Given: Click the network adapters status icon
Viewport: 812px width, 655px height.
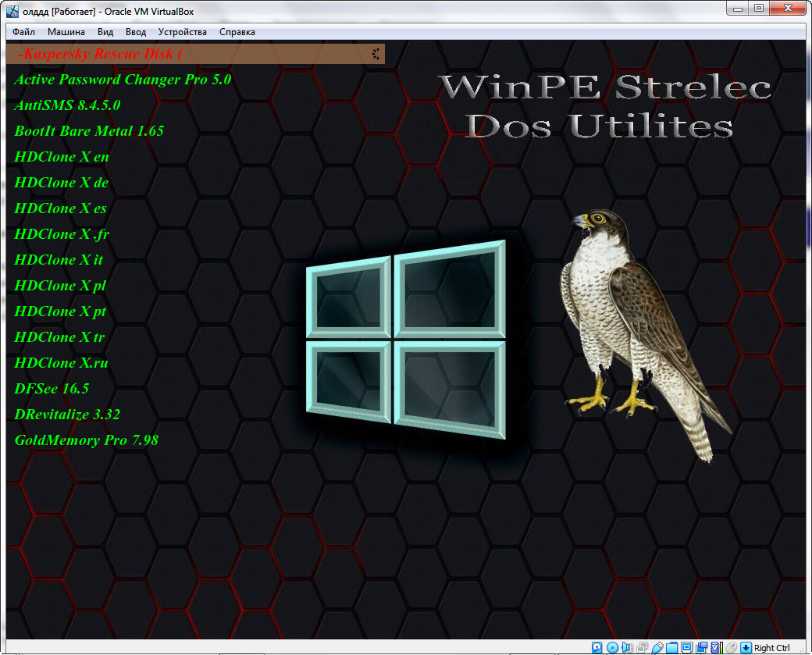Looking at the screenshot, I should pyautogui.click(x=642, y=647).
